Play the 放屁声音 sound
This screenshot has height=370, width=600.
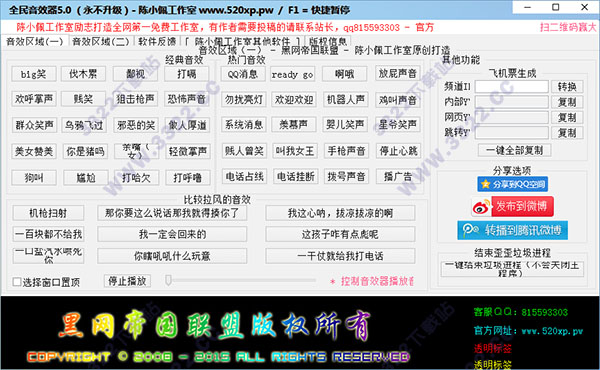398,73
